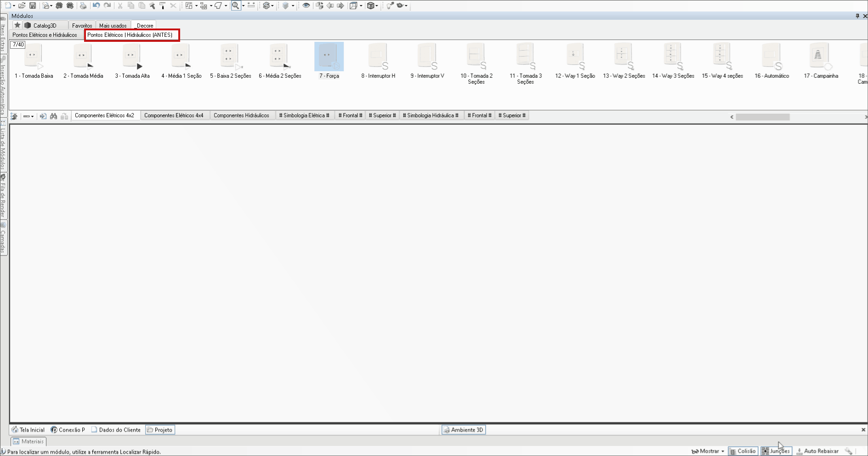Open the Lista de Módulos side panel
This screenshot has width=868, height=456.
(x=3, y=145)
